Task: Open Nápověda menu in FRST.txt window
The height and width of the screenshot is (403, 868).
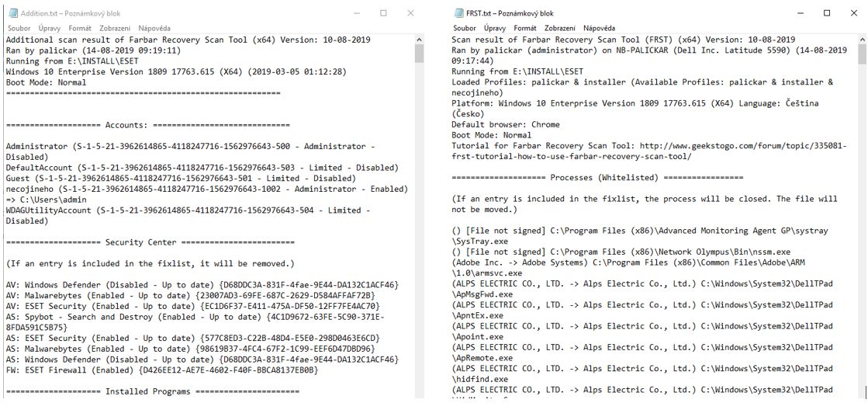Action: 599,28
